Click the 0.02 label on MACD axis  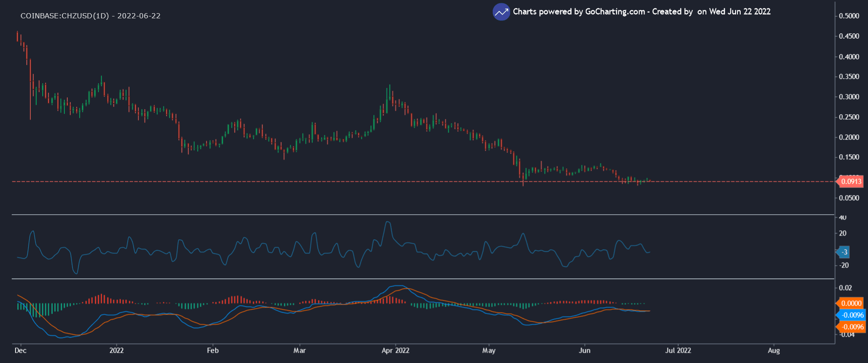pos(845,288)
